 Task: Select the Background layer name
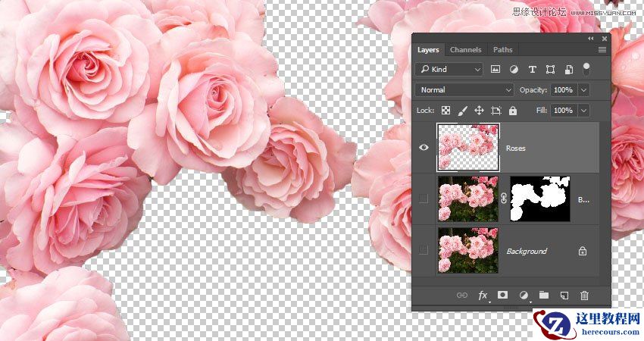(x=527, y=251)
